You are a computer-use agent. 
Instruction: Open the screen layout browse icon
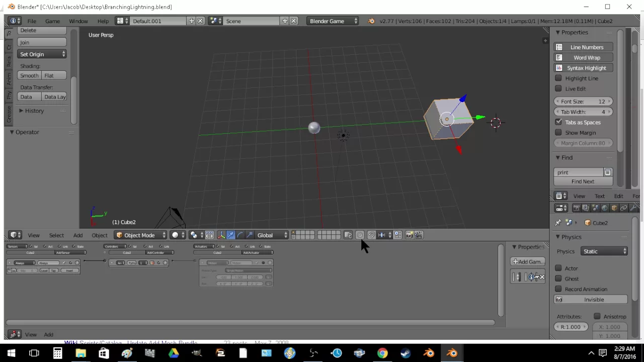[122, 21]
